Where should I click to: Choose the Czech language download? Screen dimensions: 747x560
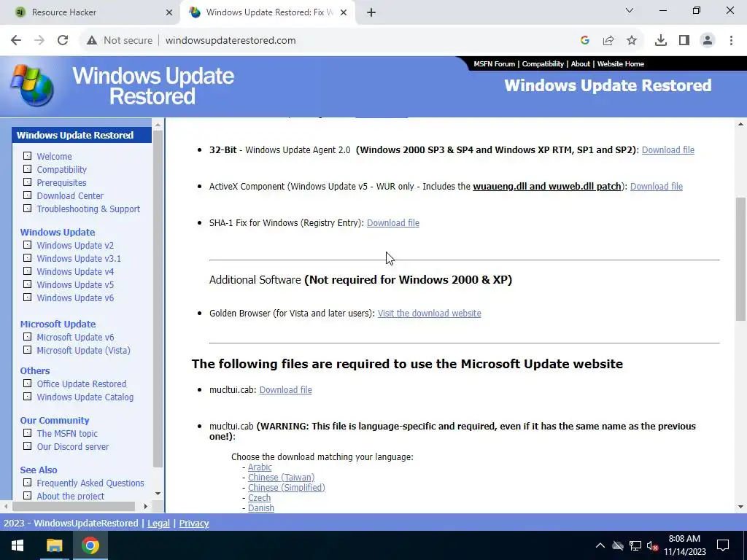259,498
